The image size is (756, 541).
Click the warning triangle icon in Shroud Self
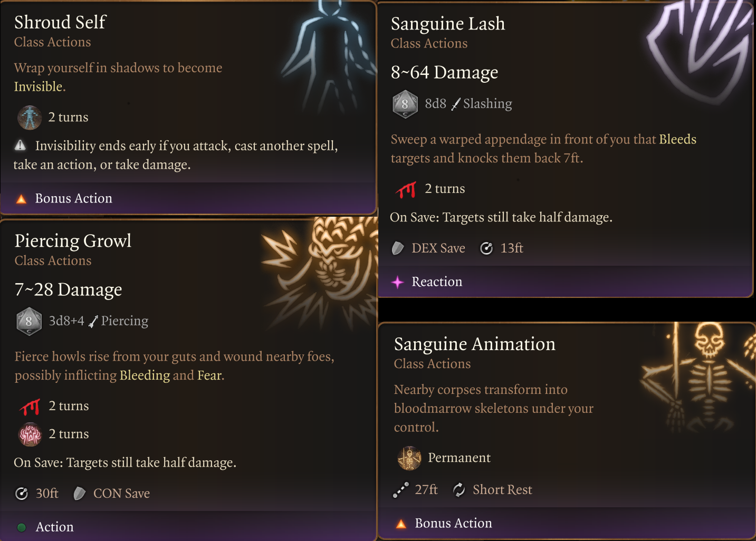20,145
